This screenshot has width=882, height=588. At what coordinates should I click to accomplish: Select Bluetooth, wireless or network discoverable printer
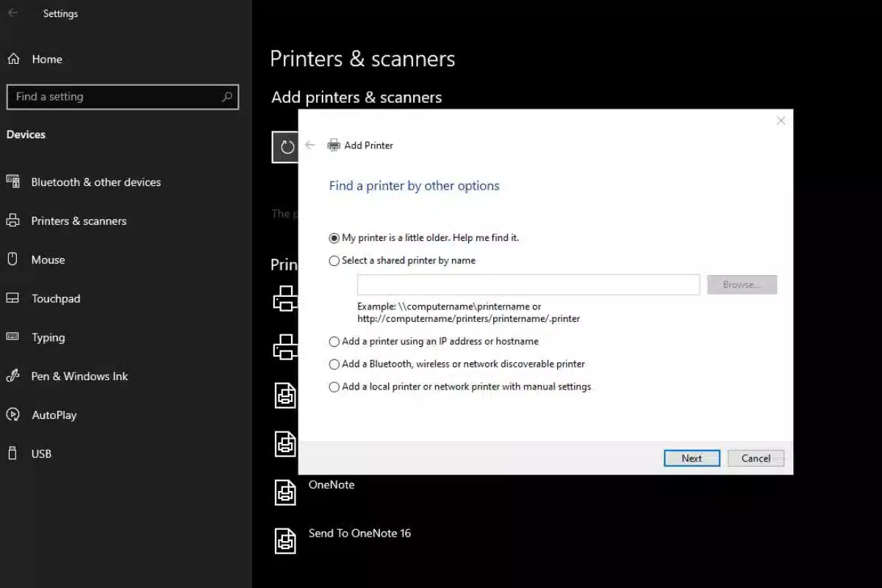pos(334,365)
